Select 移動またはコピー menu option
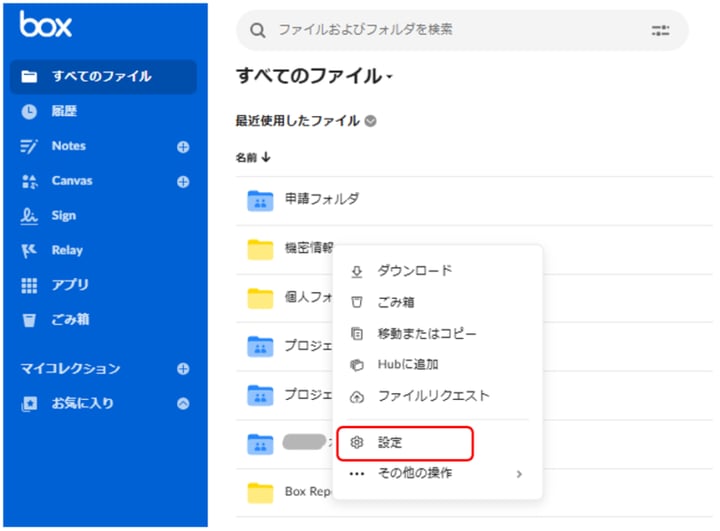This screenshot has width=720, height=531. pyautogui.click(x=426, y=333)
